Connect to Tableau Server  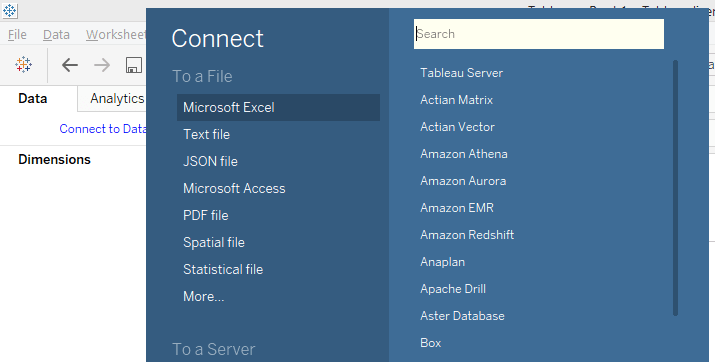point(461,73)
